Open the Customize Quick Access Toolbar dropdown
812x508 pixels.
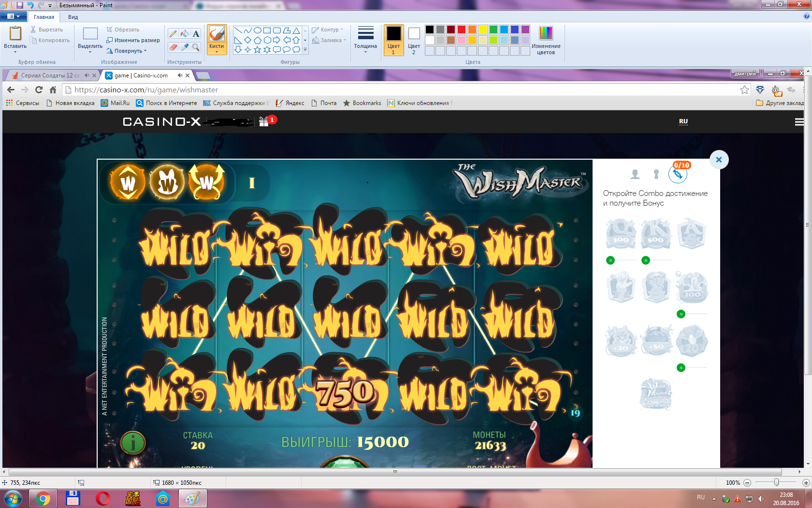coord(50,5)
